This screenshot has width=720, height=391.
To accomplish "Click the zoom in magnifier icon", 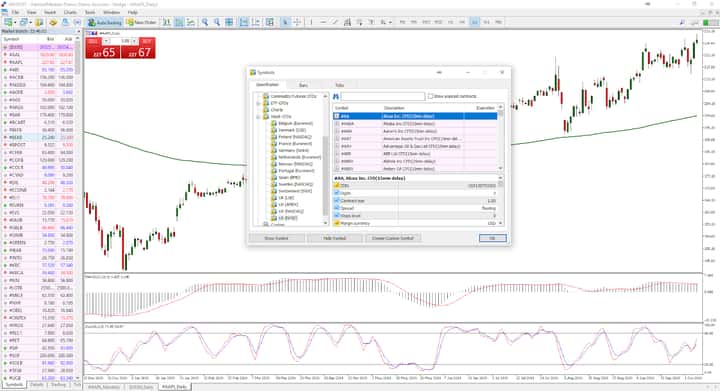I will coord(205,22).
